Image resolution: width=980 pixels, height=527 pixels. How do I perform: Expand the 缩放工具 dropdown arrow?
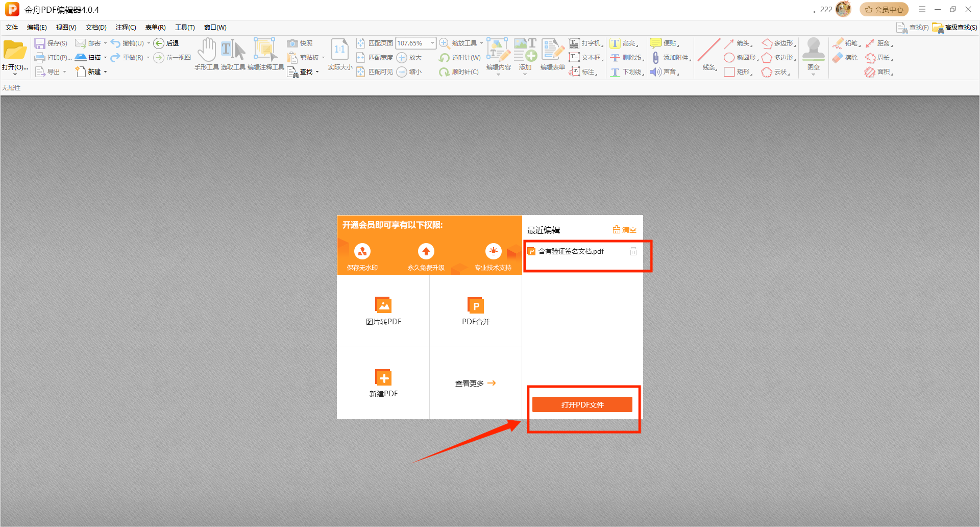pos(481,43)
